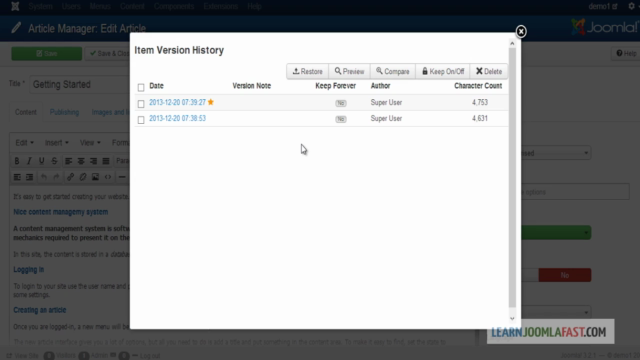Click the modal vertical scrollbar track
The width and height of the screenshot is (640, 360).
[x=512, y=178]
